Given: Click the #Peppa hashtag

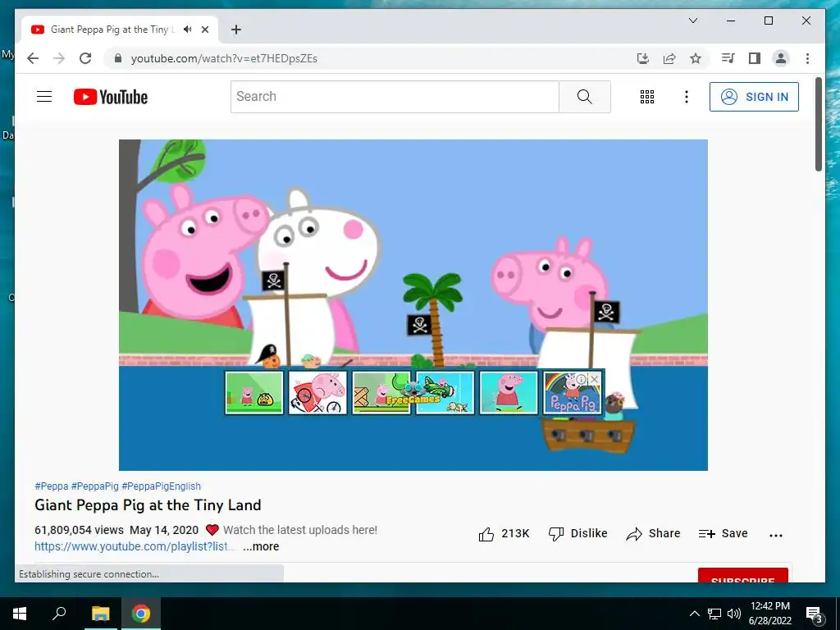Looking at the screenshot, I should [x=52, y=486].
